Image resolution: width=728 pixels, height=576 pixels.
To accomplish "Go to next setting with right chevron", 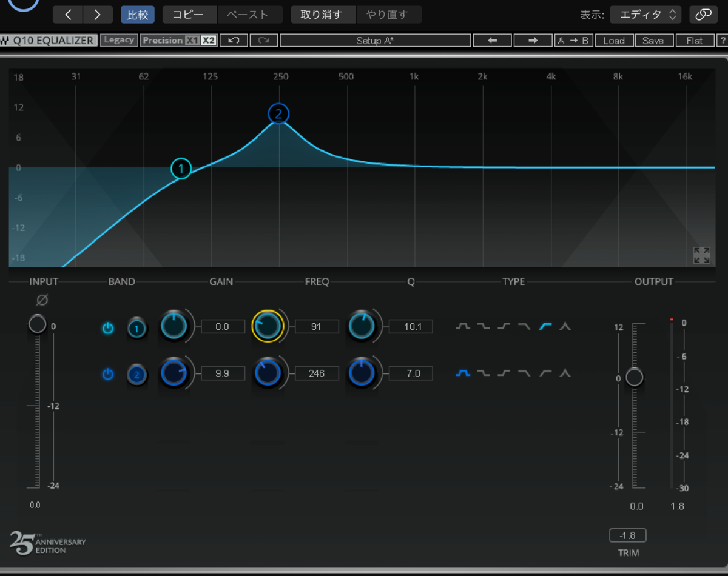I will (98, 15).
